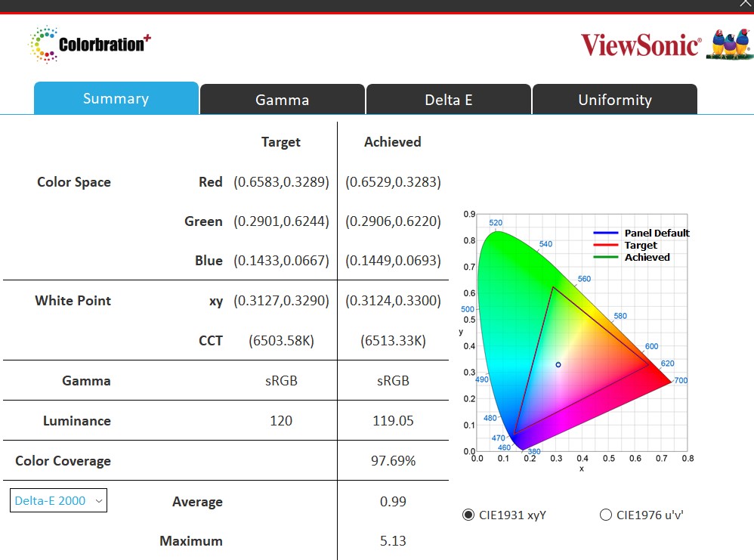Viewport: 754px width, 560px height.
Task: Click the ViewSonic wordmark logo
Action: coord(641,45)
